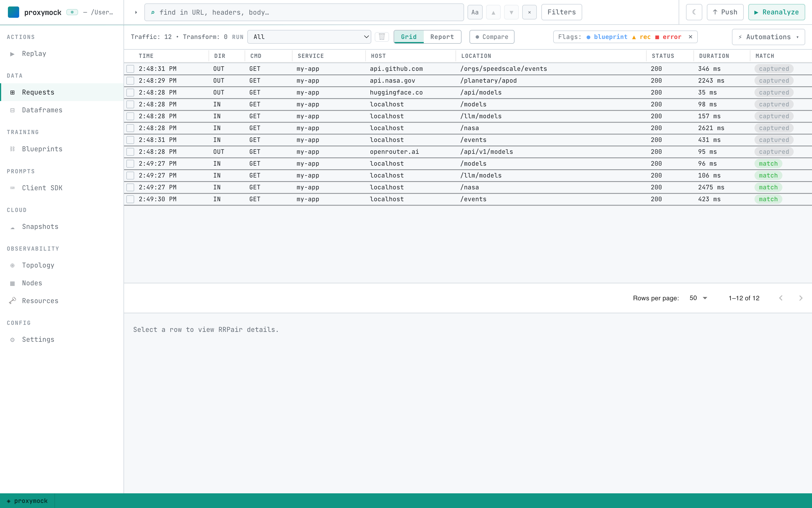Open Snapshots under Cloud

pyautogui.click(x=62, y=227)
